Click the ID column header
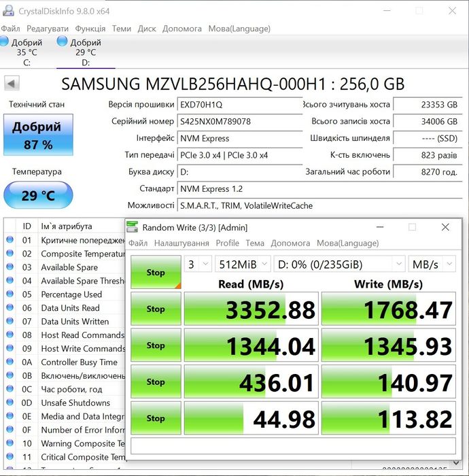The image size is (469, 476). (27, 226)
